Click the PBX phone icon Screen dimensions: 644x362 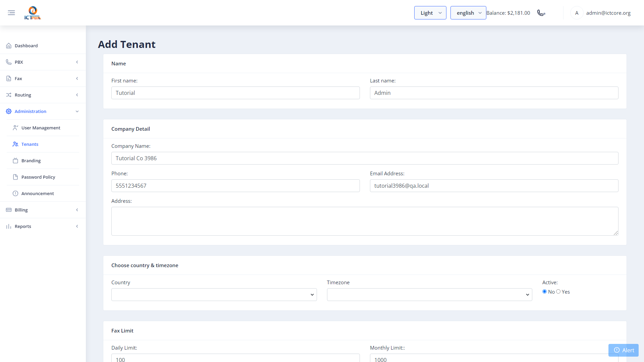tap(9, 62)
